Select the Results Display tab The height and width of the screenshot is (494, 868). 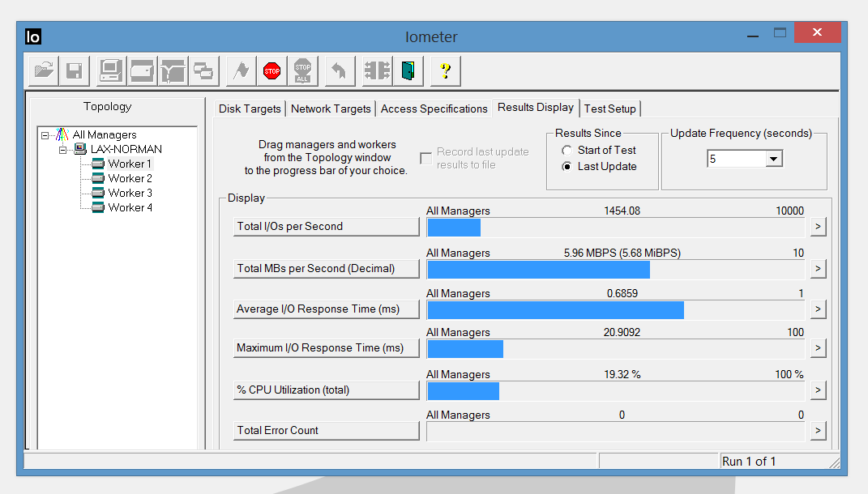[x=535, y=108]
